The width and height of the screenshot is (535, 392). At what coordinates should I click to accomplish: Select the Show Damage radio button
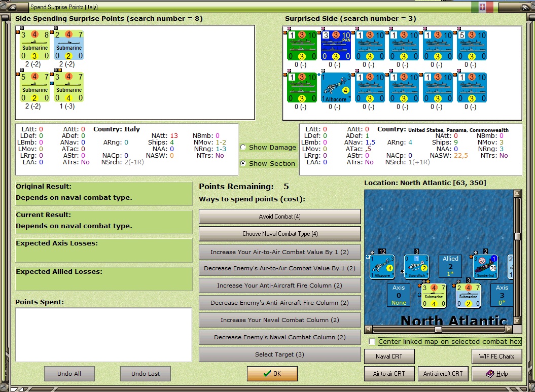(x=243, y=148)
